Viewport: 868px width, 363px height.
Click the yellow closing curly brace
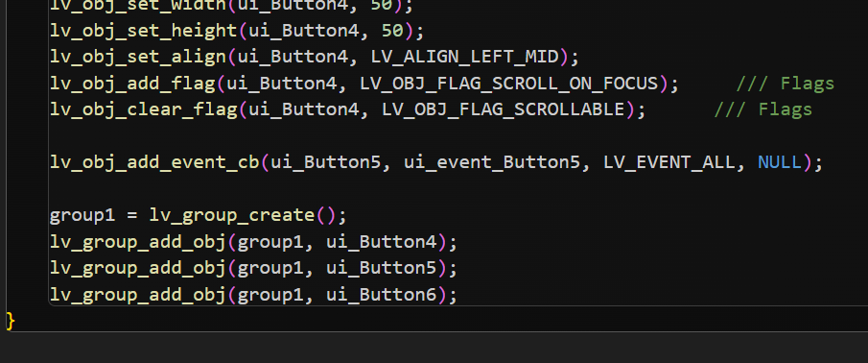10,321
